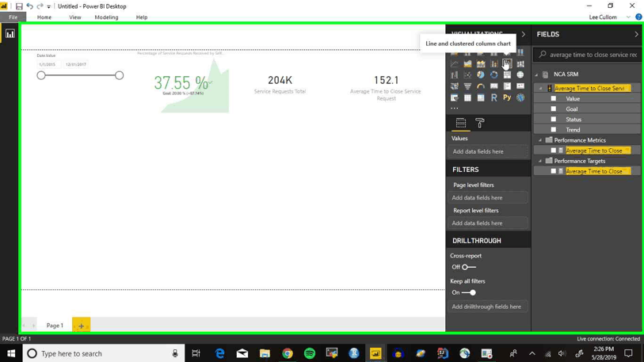
Task: Collapse the Fields pane with its chevron
Action: [x=637, y=35]
